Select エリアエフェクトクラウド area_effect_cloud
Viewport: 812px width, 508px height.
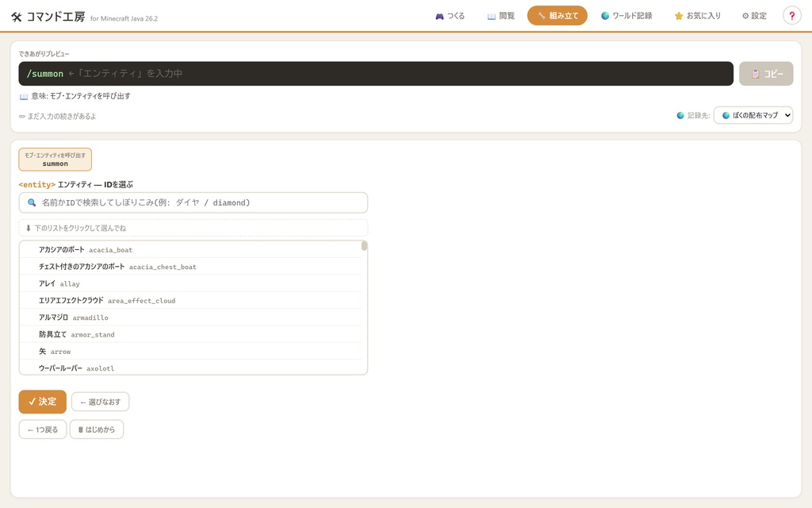[190, 300]
